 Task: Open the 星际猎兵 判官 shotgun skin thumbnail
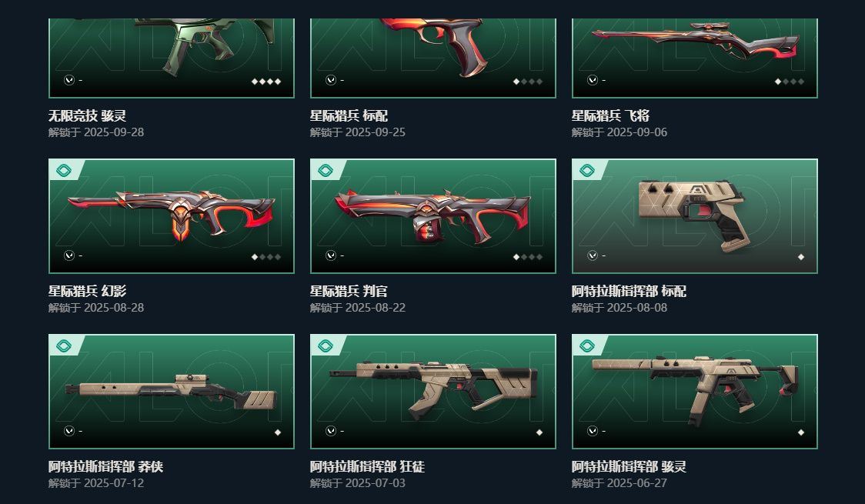point(432,216)
